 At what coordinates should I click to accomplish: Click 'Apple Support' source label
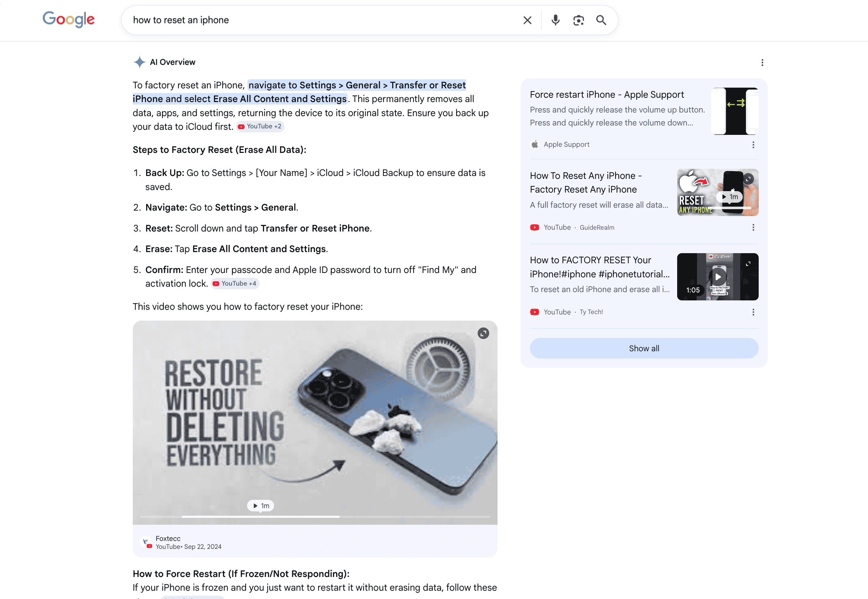tap(566, 145)
